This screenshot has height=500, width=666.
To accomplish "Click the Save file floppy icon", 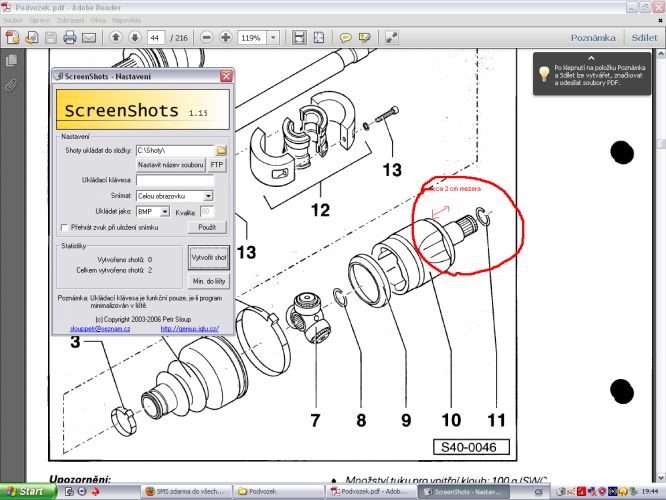I will (x=51, y=38).
